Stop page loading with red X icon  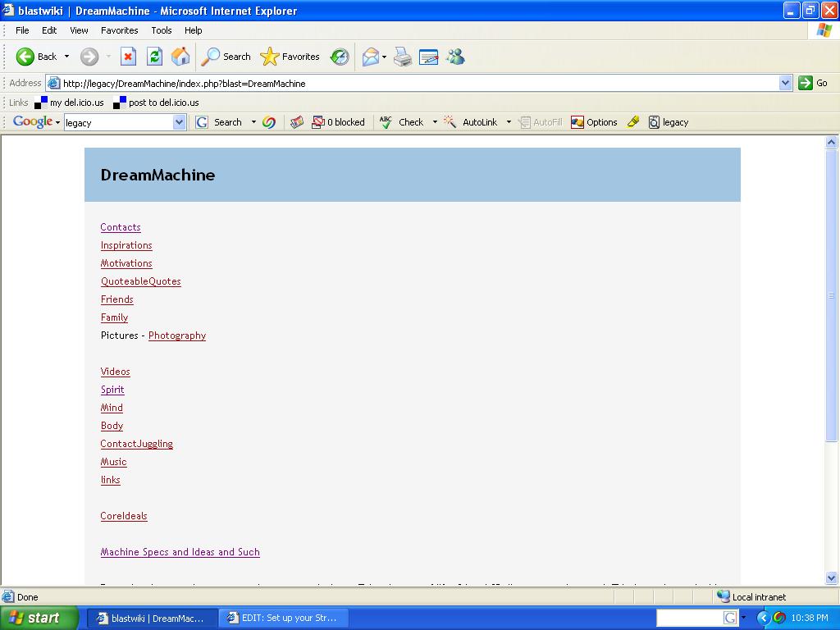(x=128, y=57)
